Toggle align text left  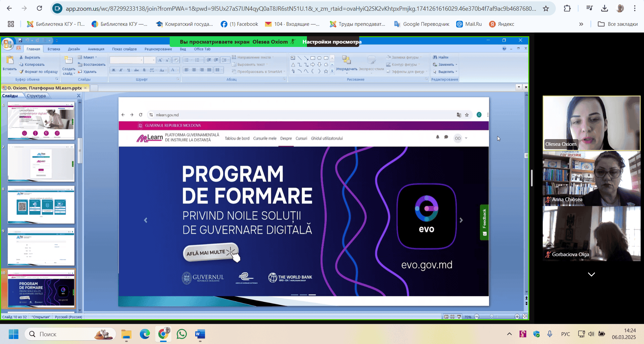186,70
